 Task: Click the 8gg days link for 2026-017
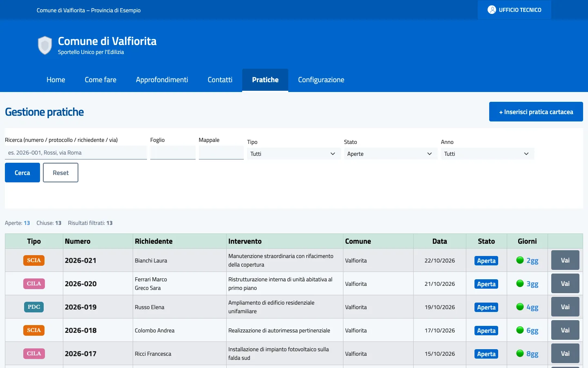[x=532, y=354]
